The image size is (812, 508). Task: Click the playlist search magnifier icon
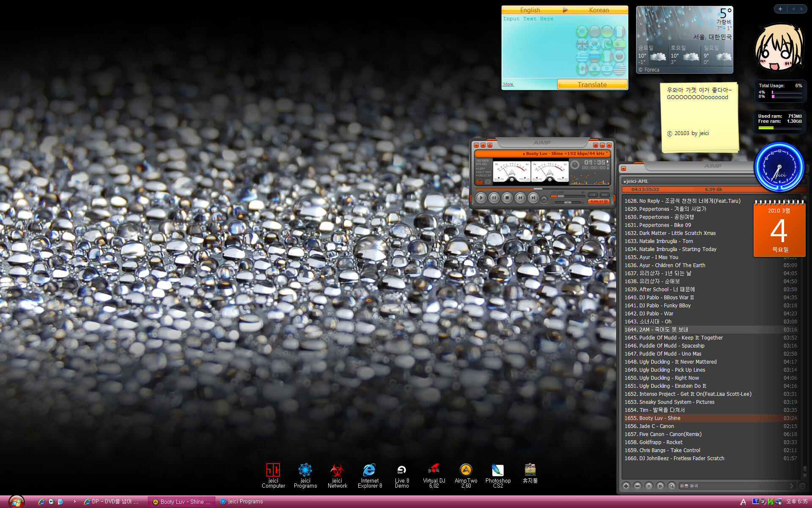click(671, 486)
